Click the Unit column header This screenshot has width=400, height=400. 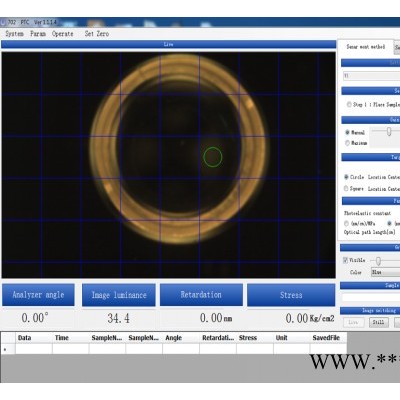pyautogui.click(x=292, y=338)
